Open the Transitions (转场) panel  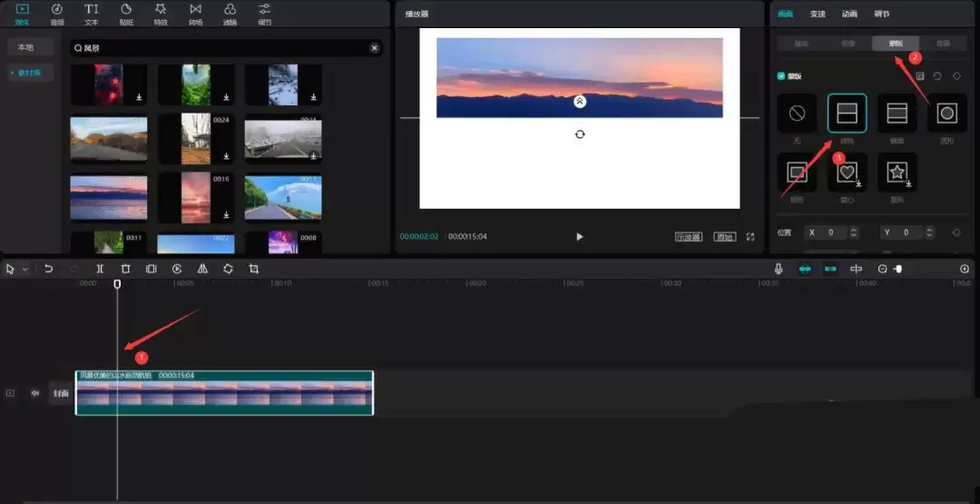pyautogui.click(x=195, y=13)
